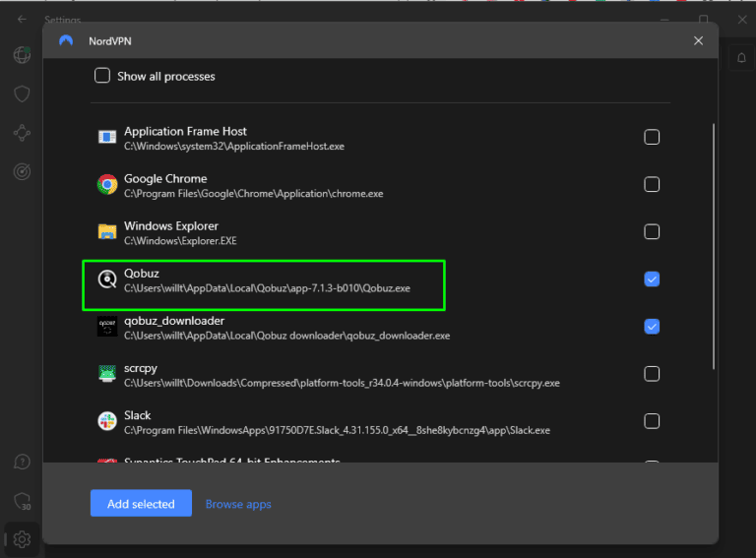Open the Meshnet nodes icon in sidebar
The width and height of the screenshot is (756, 558).
click(22, 133)
